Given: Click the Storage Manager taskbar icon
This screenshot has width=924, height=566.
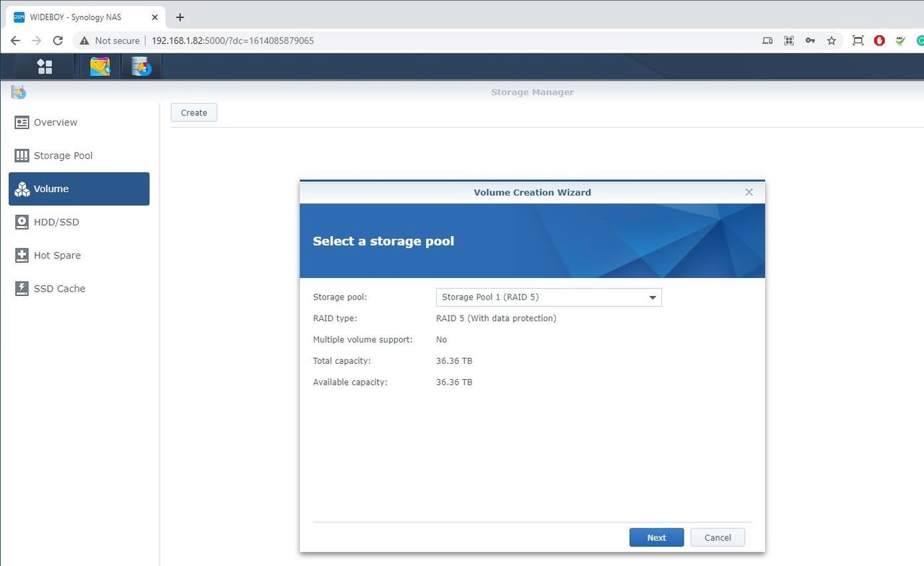Looking at the screenshot, I should coord(141,66).
